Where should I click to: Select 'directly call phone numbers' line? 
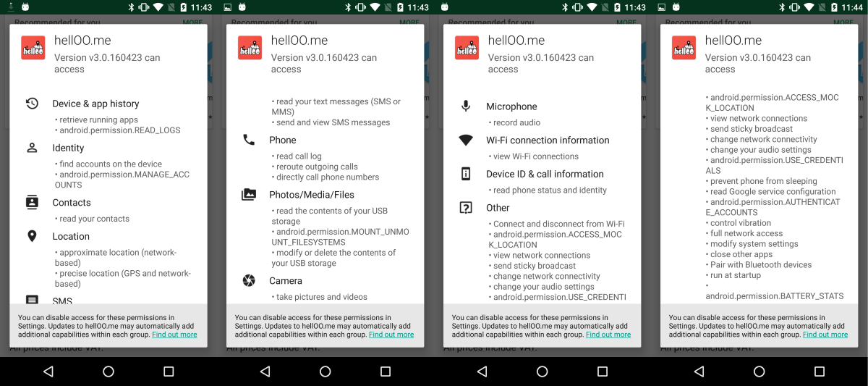[325, 177]
